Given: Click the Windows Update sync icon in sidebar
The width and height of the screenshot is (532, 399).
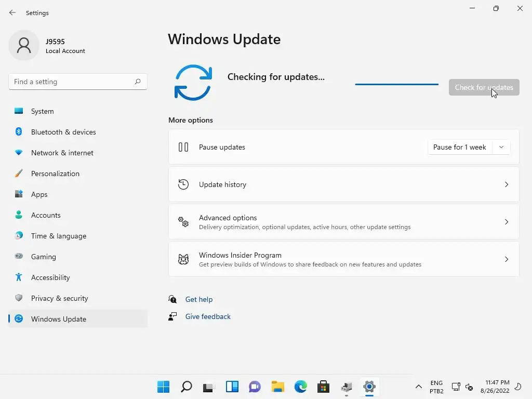Looking at the screenshot, I should (x=19, y=318).
